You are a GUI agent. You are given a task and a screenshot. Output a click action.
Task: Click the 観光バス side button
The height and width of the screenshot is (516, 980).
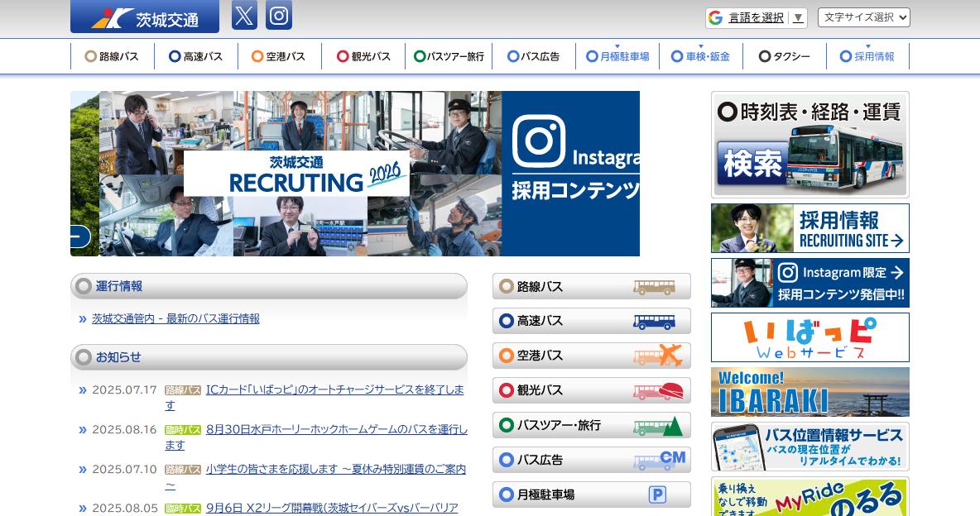[x=591, y=390]
